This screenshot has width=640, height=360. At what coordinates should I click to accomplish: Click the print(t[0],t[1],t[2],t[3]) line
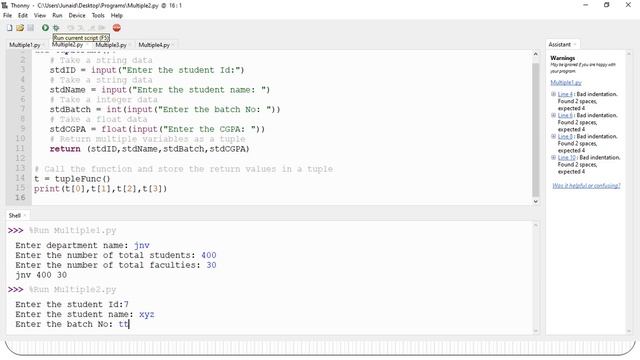point(100,189)
